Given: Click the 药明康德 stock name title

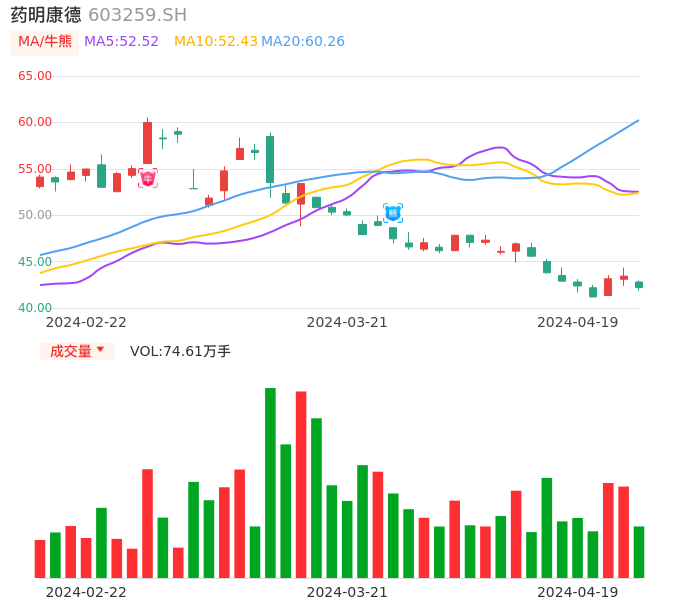Looking at the screenshot, I should (x=46, y=15).
